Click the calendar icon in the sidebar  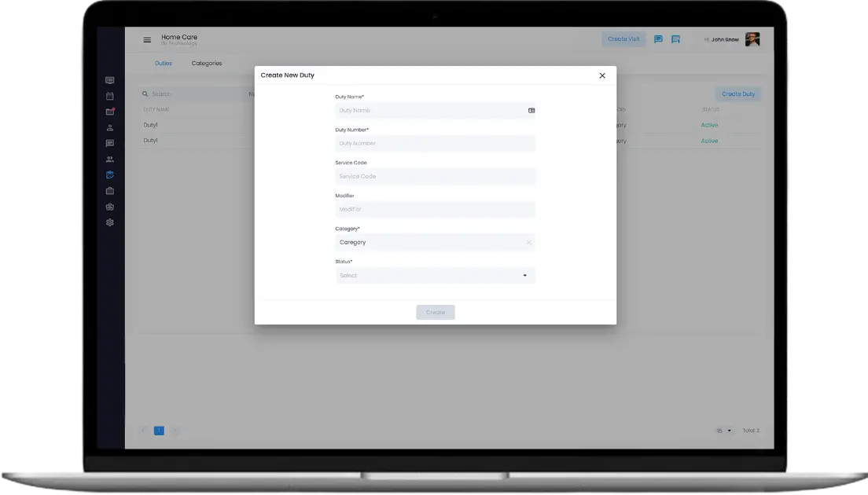pos(110,96)
